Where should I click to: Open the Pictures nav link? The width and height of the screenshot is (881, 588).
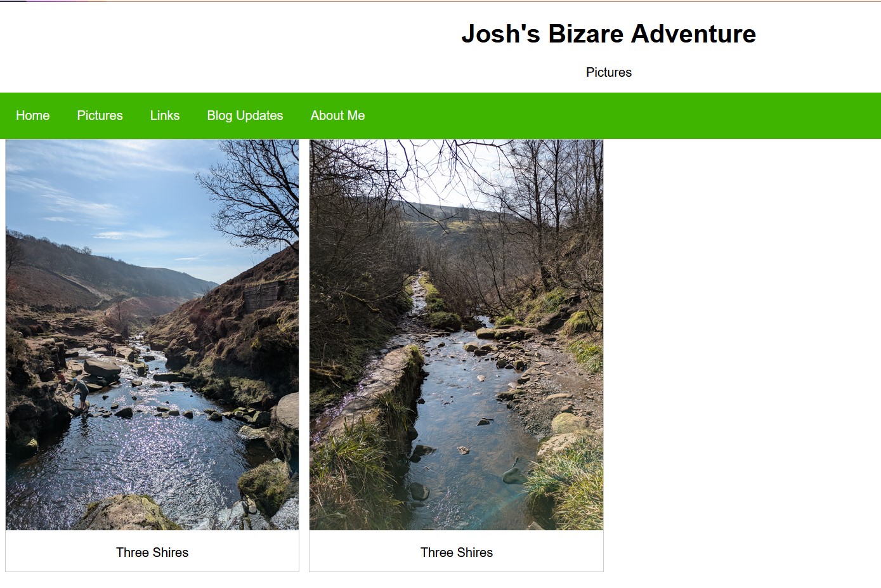coord(100,115)
